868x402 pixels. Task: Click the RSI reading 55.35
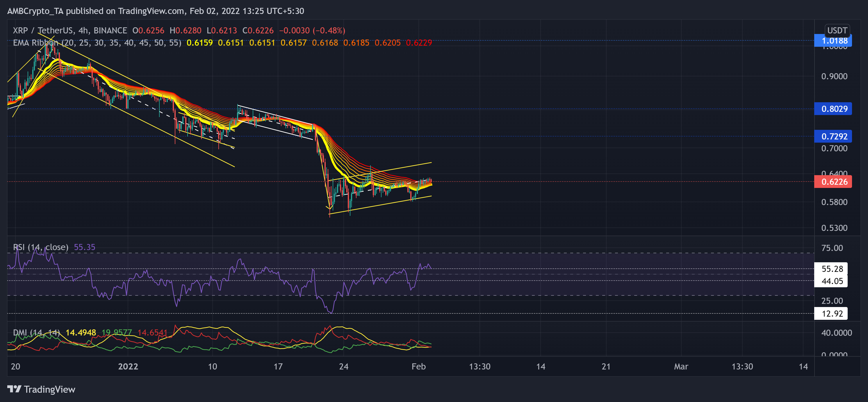(x=85, y=247)
